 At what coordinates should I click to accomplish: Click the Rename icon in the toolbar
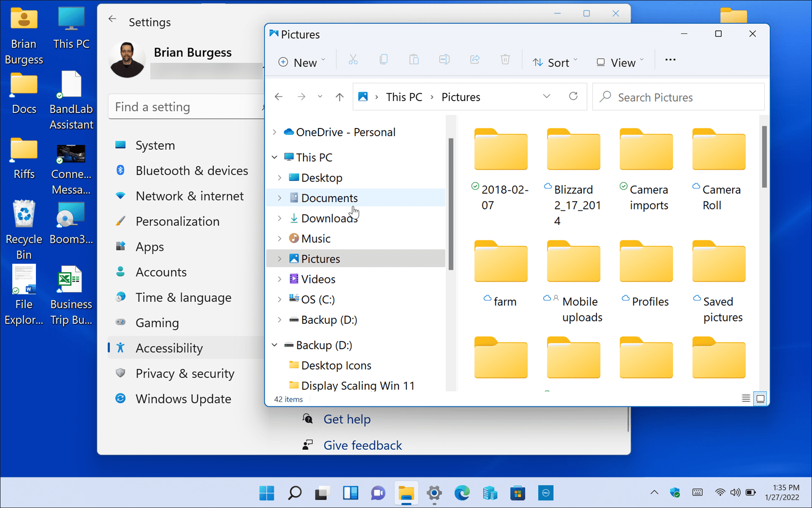coord(444,60)
